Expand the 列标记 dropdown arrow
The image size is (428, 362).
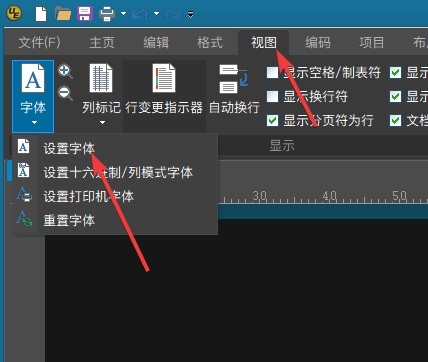pyautogui.click(x=102, y=123)
